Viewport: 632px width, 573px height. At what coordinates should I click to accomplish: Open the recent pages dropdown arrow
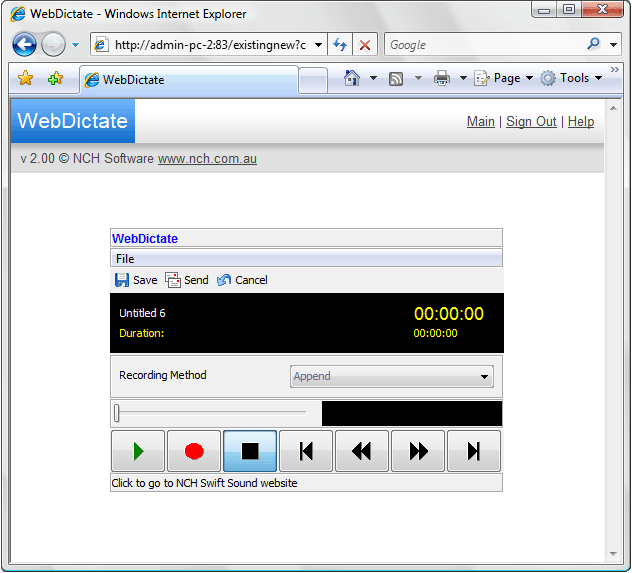click(x=75, y=45)
